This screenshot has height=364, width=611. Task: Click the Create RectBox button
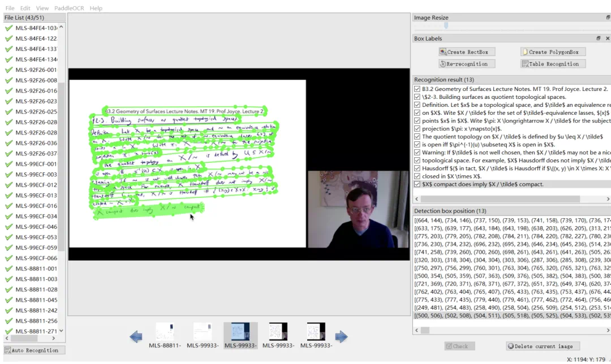(463, 52)
